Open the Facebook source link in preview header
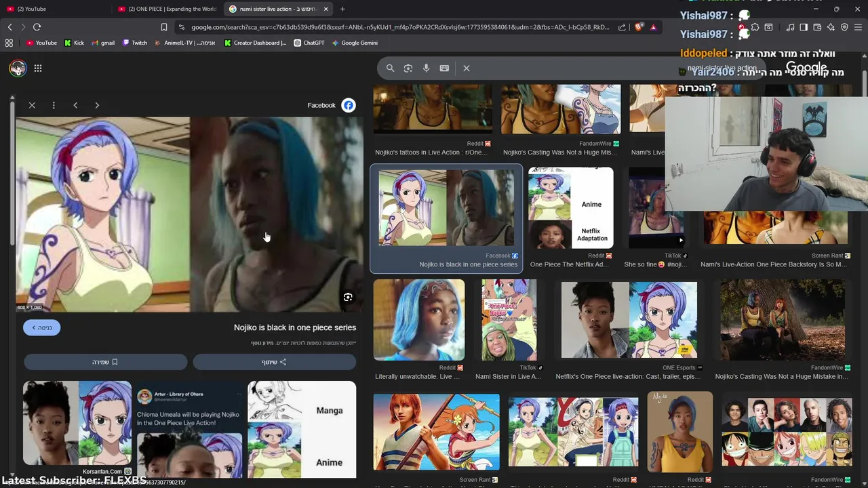Screen dimensions: 868x488 pyautogui.click(x=332, y=105)
